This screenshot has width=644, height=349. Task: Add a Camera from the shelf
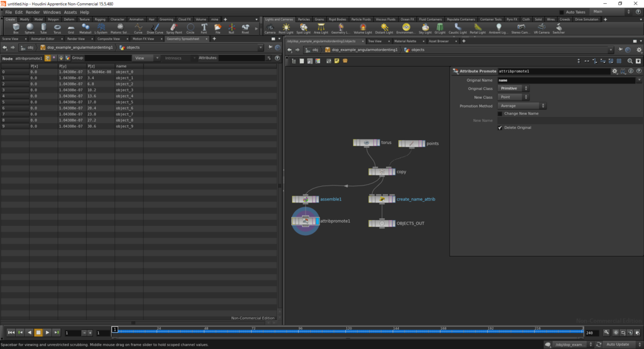(270, 28)
